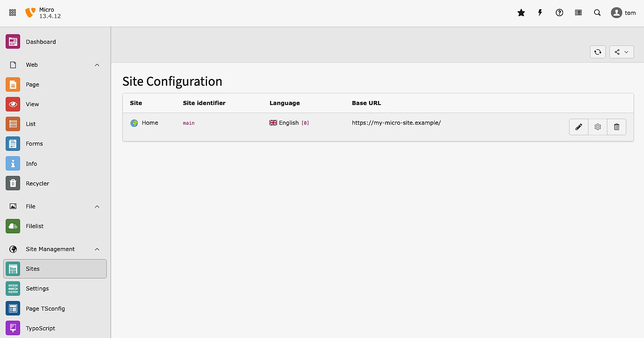
Task: Open the Filelist module
Action: coord(35,226)
